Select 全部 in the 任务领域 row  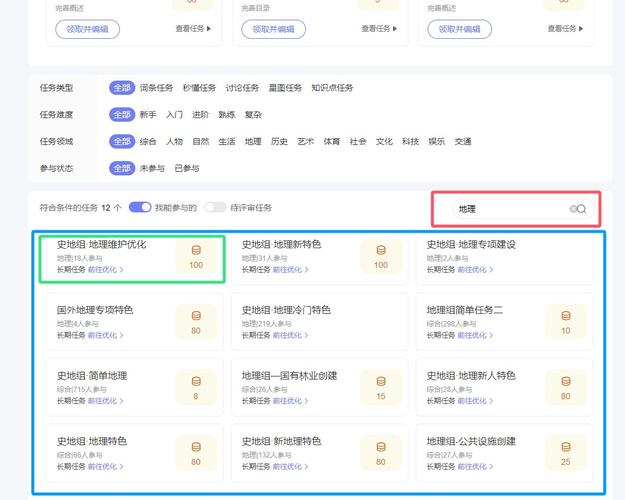pyautogui.click(x=122, y=142)
